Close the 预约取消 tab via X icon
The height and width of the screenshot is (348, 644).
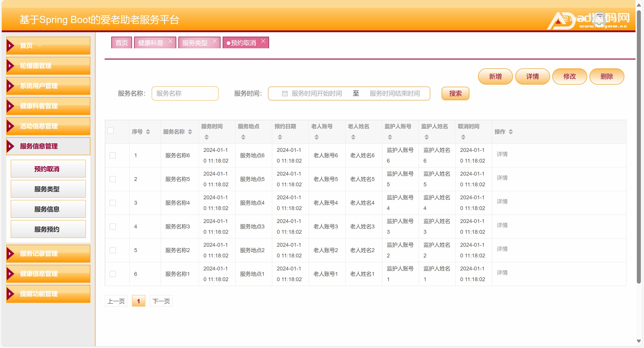click(263, 41)
